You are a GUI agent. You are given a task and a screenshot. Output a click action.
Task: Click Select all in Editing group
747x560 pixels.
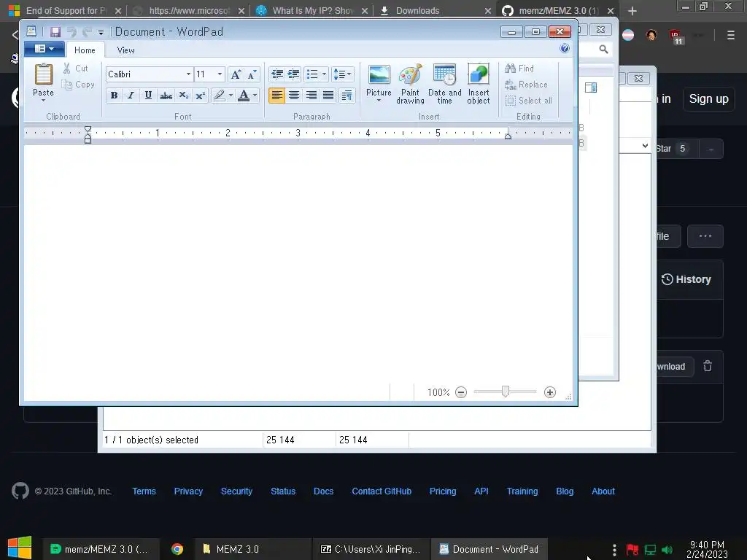pyautogui.click(x=528, y=101)
